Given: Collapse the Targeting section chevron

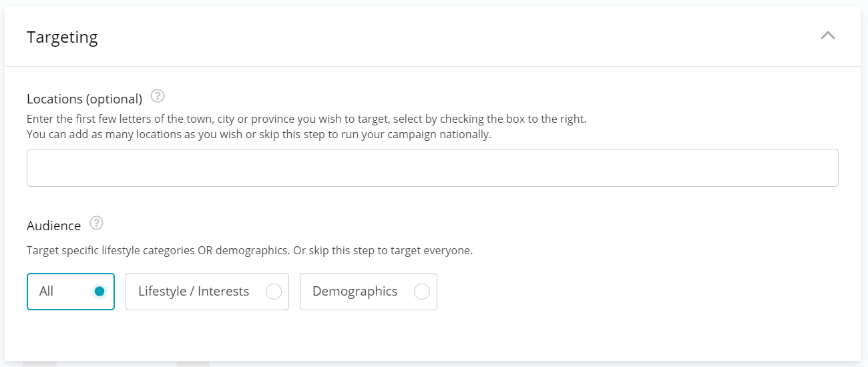Looking at the screenshot, I should coord(827,36).
